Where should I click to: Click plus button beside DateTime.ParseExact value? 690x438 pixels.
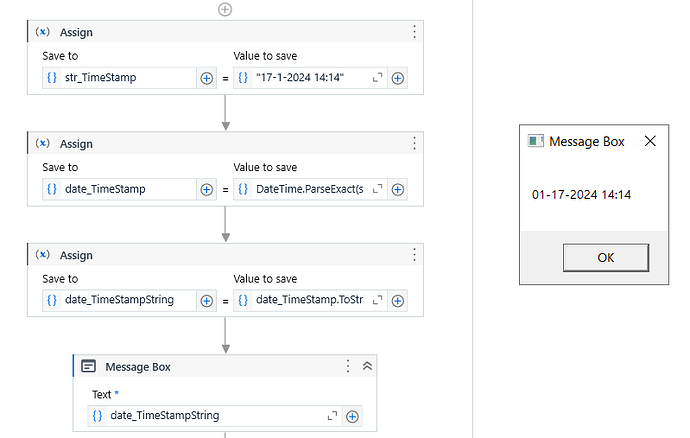pyautogui.click(x=398, y=189)
